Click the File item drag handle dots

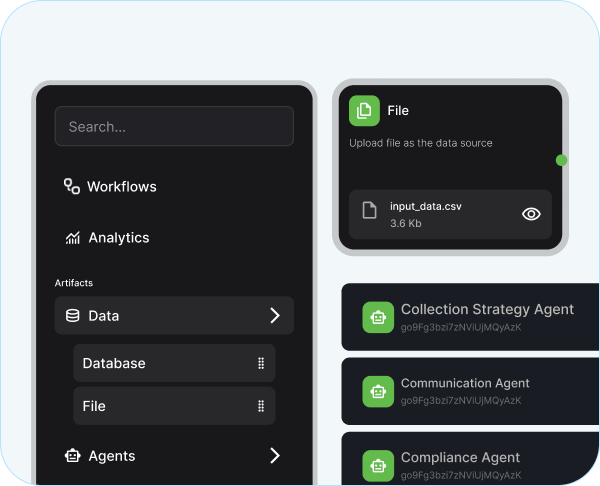pyautogui.click(x=260, y=406)
